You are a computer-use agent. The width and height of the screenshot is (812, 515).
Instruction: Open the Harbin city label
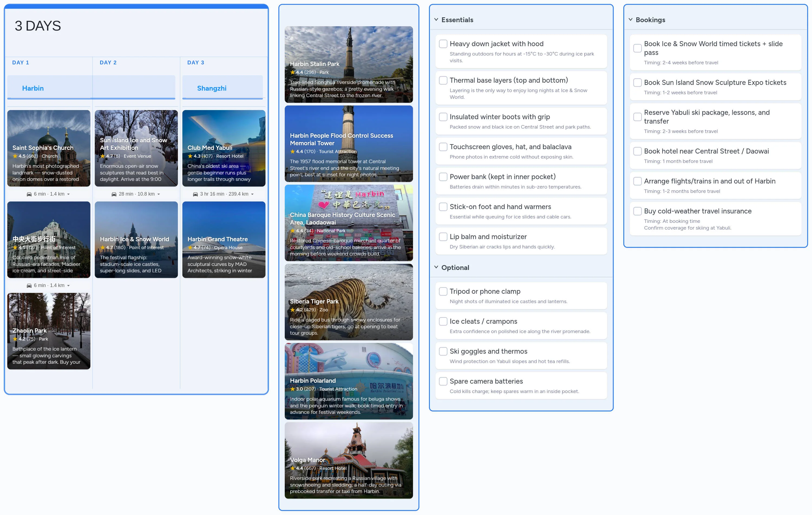tap(33, 88)
